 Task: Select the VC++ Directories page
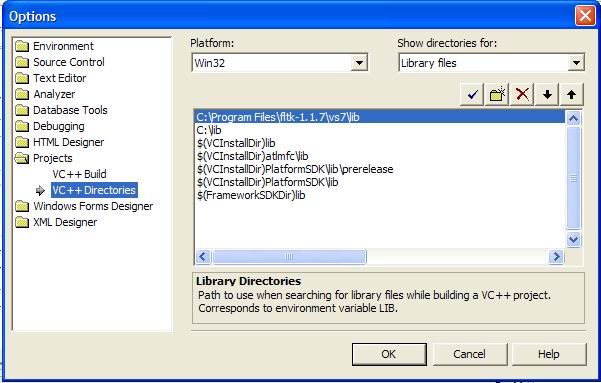pyautogui.click(x=94, y=190)
